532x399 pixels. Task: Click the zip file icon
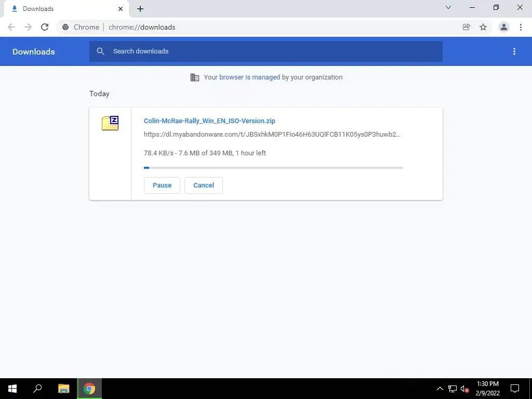pyautogui.click(x=110, y=123)
